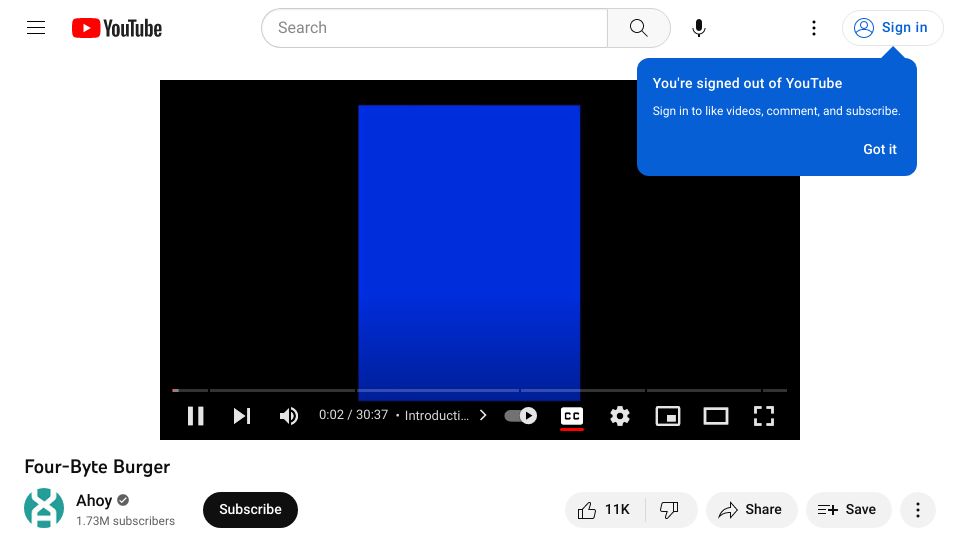The width and height of the screenshot is (960, 540).
Task: Pause the video
Action: [195, 416]
